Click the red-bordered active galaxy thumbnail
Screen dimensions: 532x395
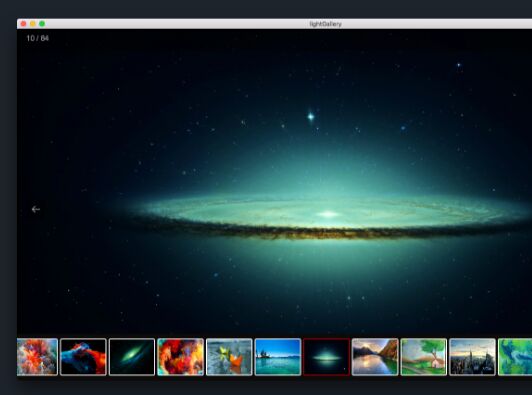click(x=326, y=357)
